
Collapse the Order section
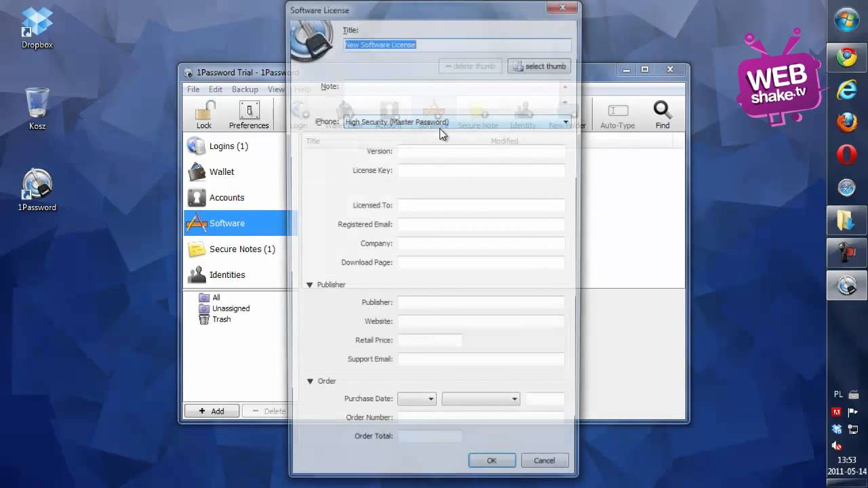(310, 381)
